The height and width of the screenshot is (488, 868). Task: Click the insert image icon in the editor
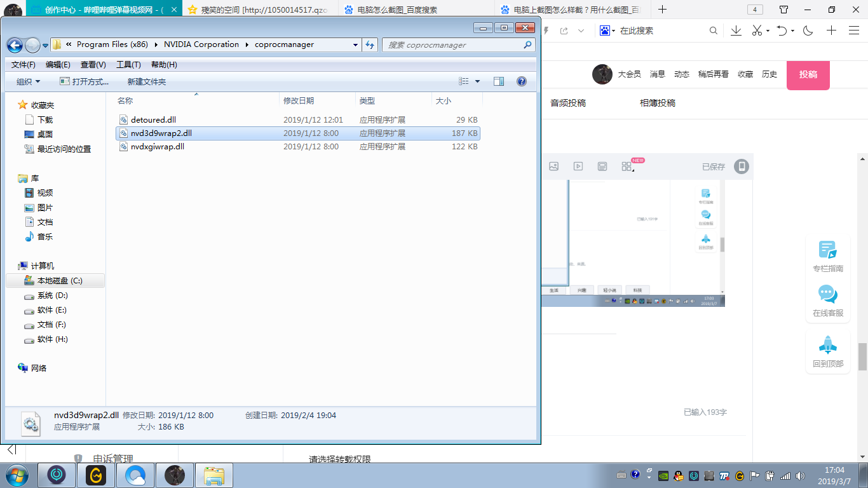tap(553, 166)
